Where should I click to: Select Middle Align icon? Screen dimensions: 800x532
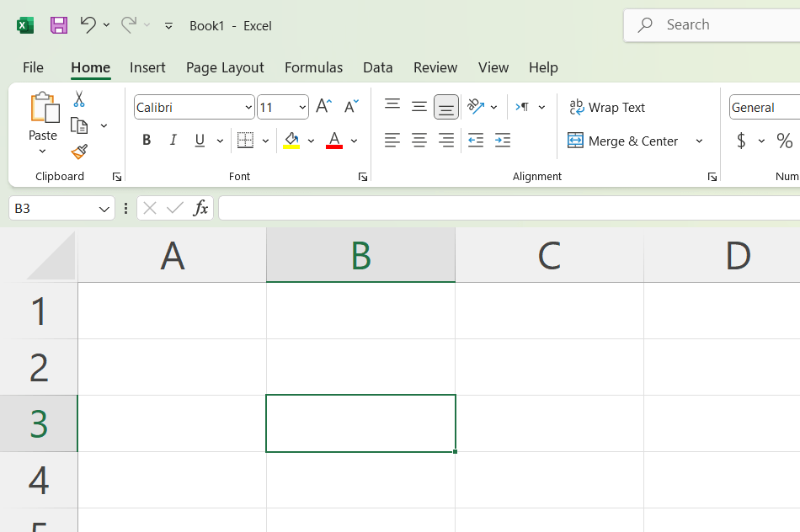419,106
